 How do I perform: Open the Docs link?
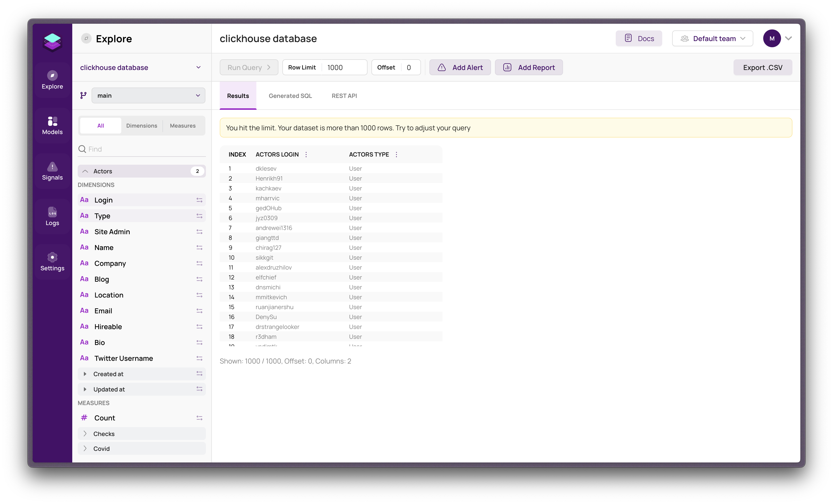click(639, 39)
